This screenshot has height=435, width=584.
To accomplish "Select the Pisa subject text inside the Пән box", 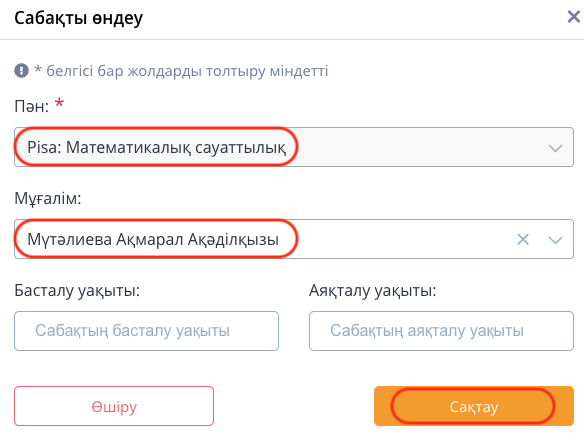I will coord(156,147).
